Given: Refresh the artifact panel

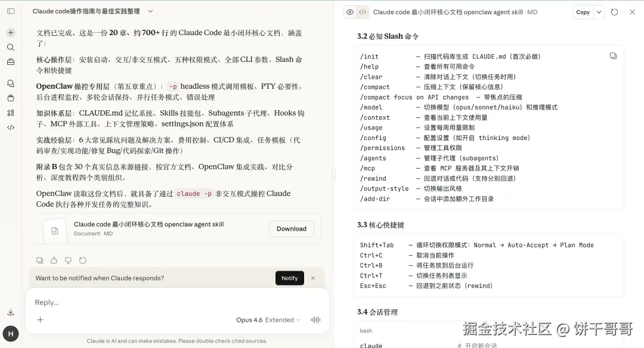Looking at the screenshot, I should tap(614, 13).
